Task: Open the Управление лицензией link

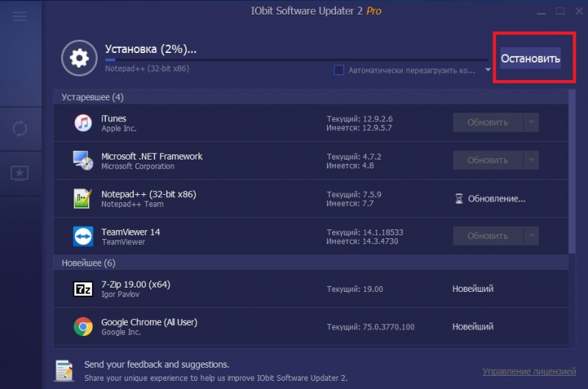Action: [529, 371]
